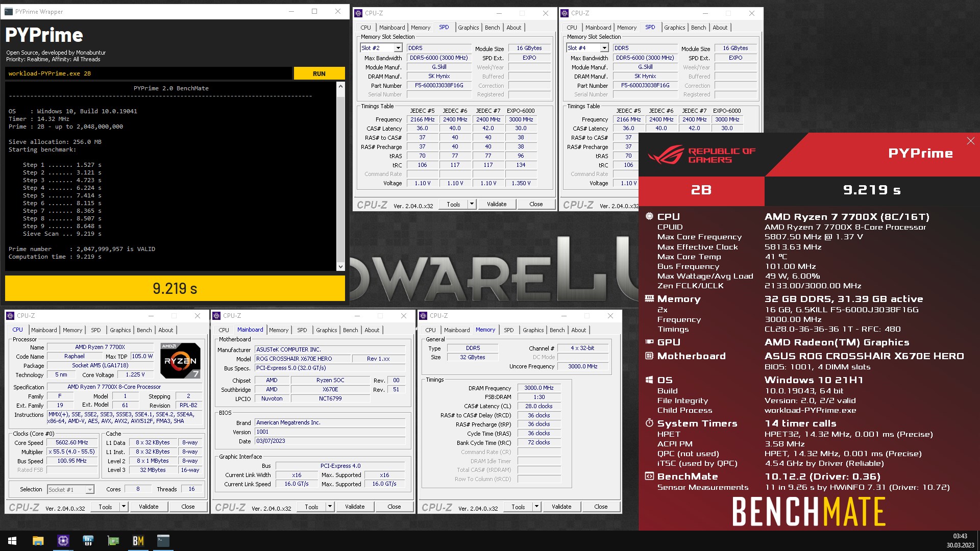Click PYPrime output scrollbar down arrow

click(x=340, y=266)
